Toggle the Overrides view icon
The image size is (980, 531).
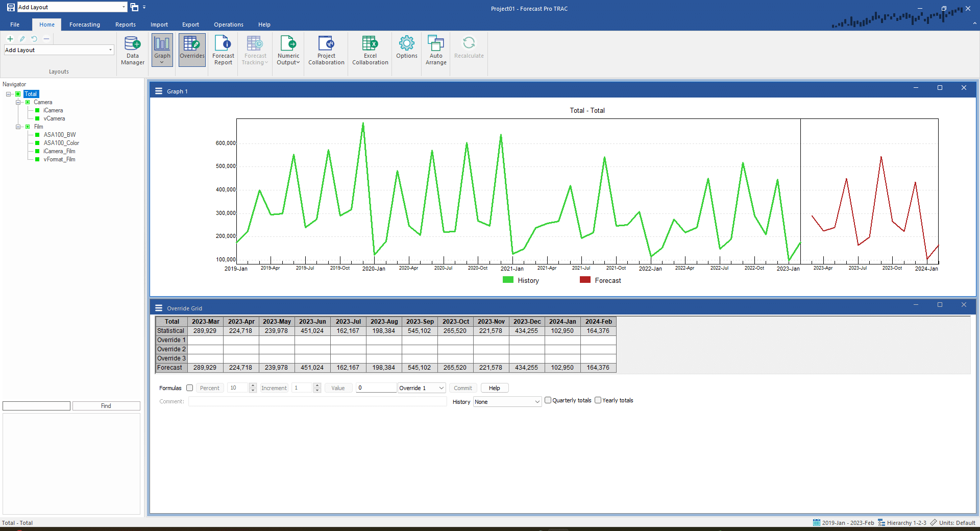[192, 50]
